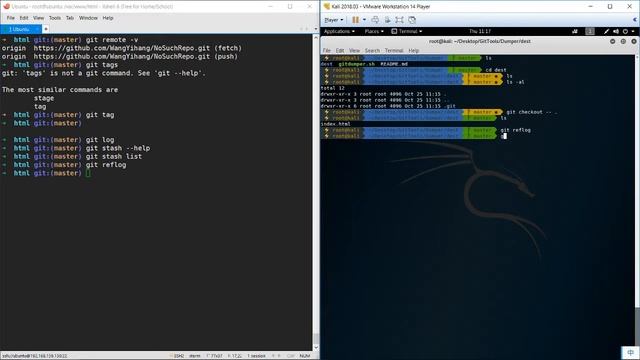Image resolution: width=640 pixels, height=360 pixels.
Task: Click 'total 12' output in Kali terminal
Action: tap(333, 88)
